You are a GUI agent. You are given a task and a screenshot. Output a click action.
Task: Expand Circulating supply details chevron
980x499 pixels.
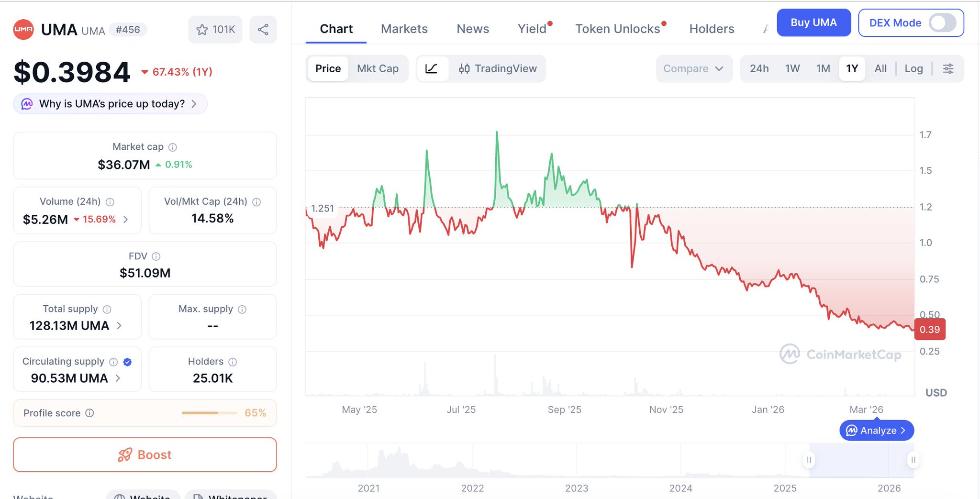pos(118,378)
